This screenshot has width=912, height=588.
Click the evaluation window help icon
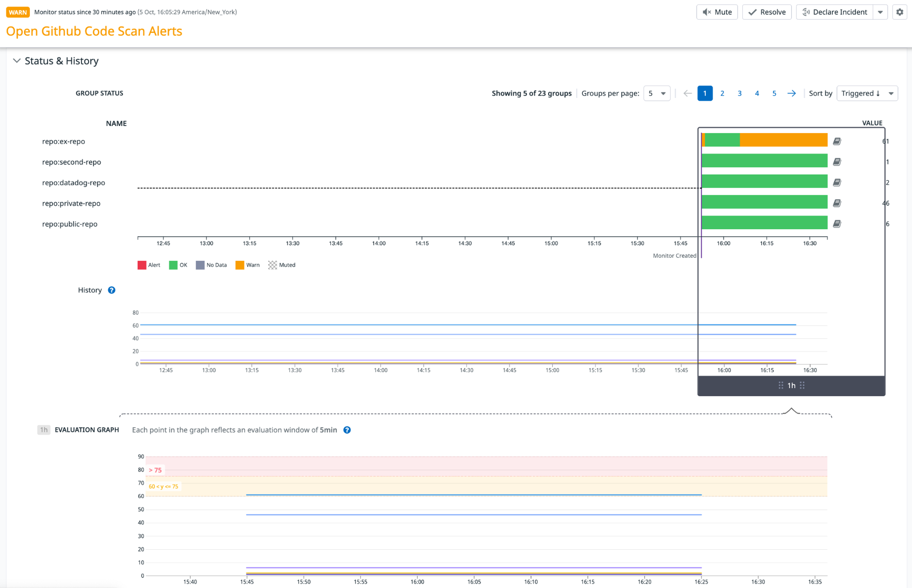pyautogui.click(x=347, y=430)
